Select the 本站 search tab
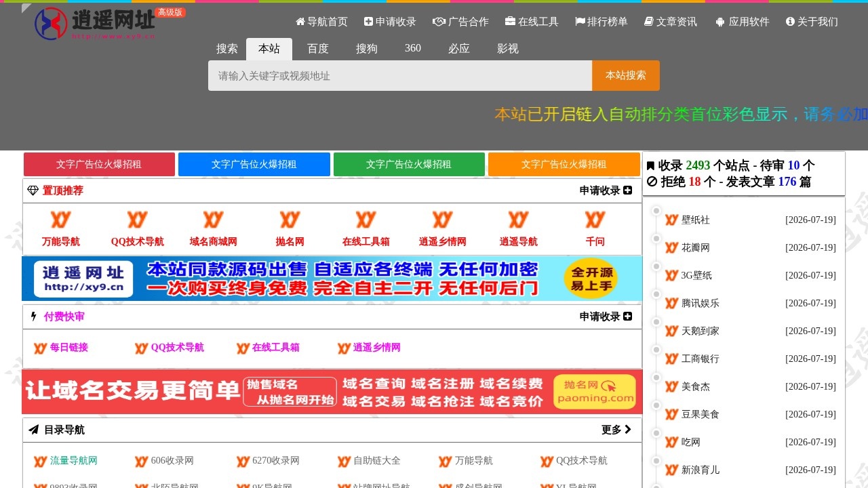Viewport: 868px width, 488px height. click(x=269, y=49)
